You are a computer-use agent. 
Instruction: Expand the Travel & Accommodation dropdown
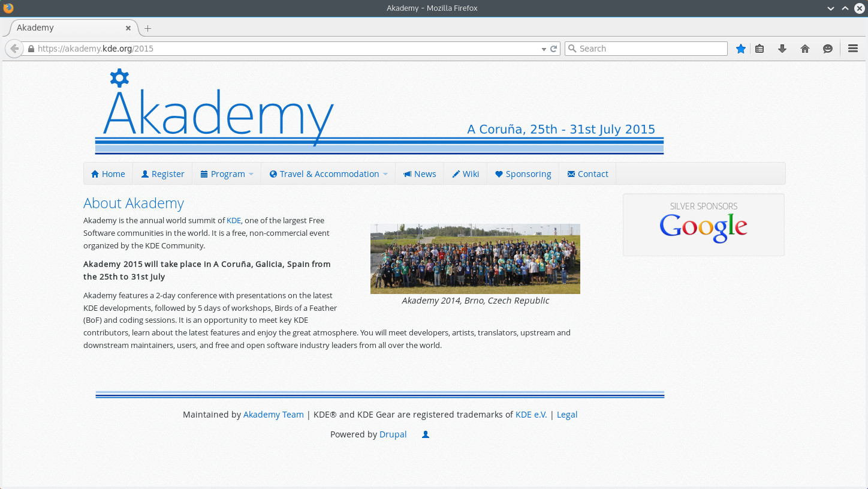point(328,174)
